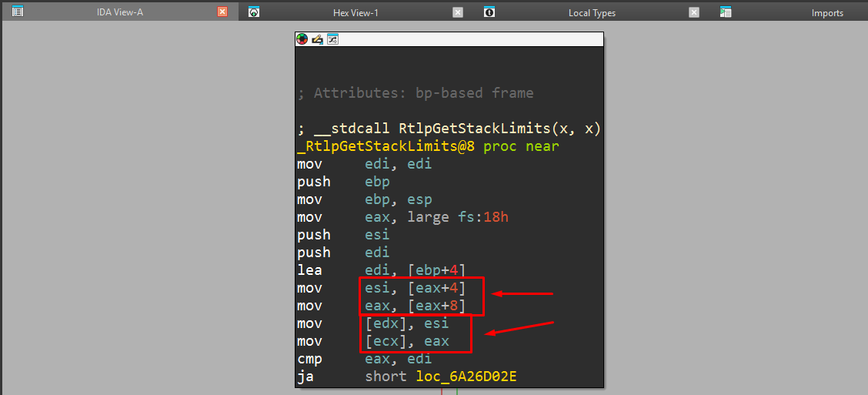The height and width of the screenshot is (395, 868).
Task: Click the 'mov ebp, esp' instruction
Action: (x=364, y=199)
